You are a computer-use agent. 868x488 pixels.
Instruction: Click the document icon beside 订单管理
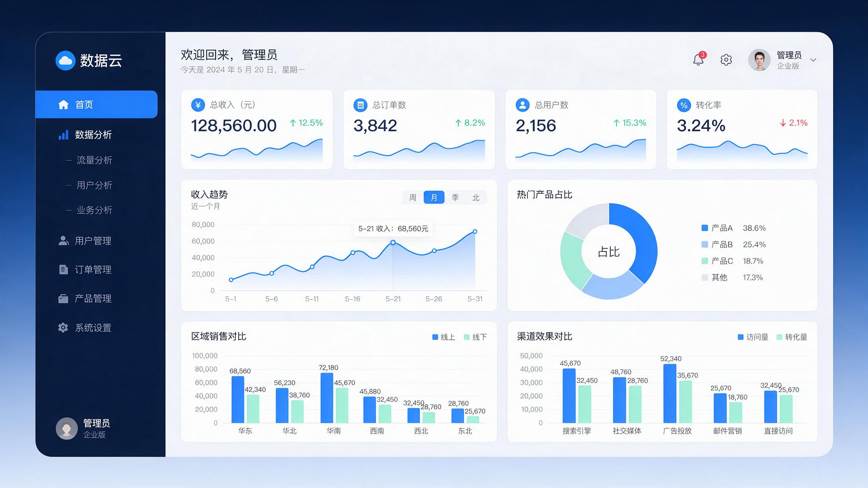coord(63,269)
